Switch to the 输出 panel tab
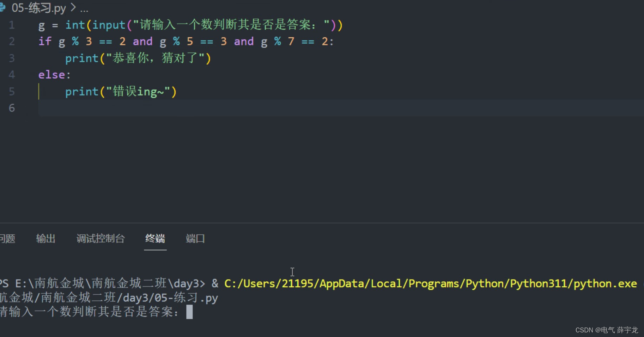 coord(46,239)
